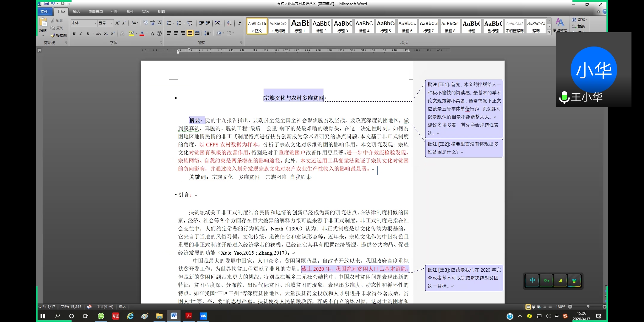Open the font name dropdown
The width and height of the screenshot is (644, 322).
tap(95, 23)
